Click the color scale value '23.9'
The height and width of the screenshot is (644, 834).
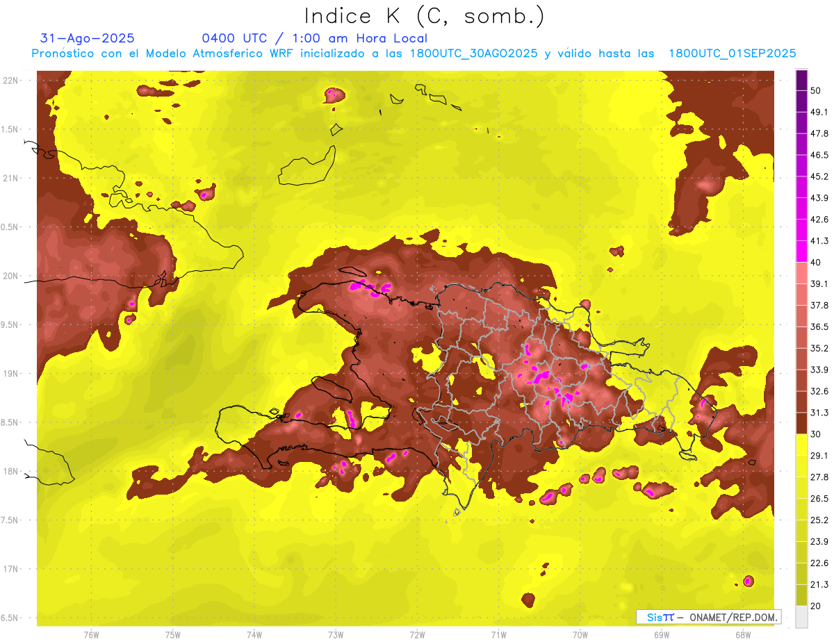[819, 542]
